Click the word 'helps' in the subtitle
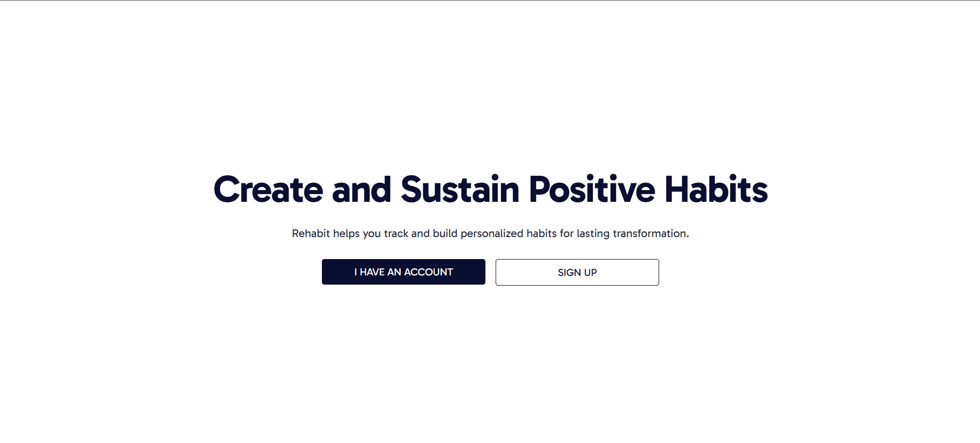This screenshot has height=443, width=980. point(346,234)
